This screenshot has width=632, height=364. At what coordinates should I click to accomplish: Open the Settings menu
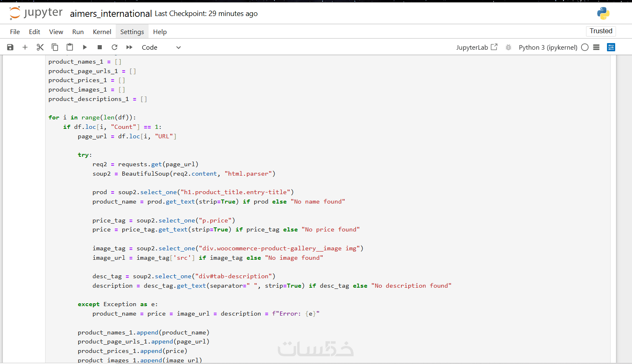(132, 32)
